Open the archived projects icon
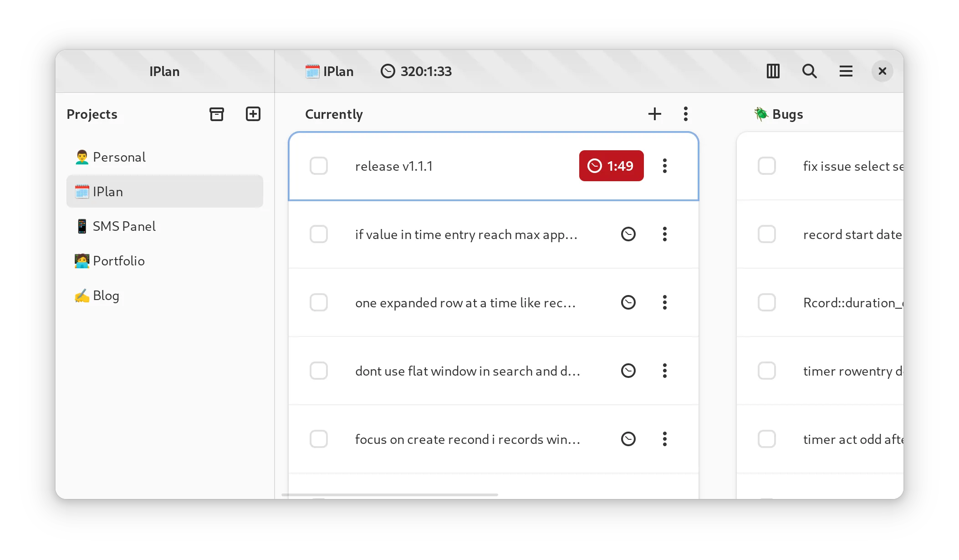 [x=217, y=114]
